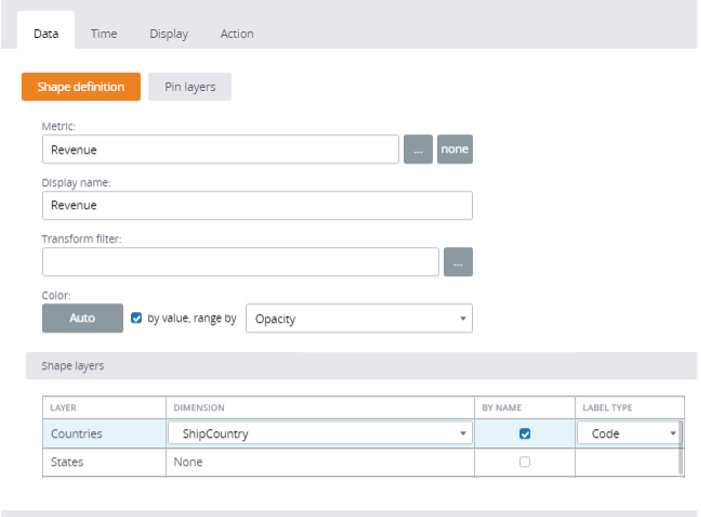Image resolution: width=701 pixels, height=517 pixels.
Task: Switch to Pin layers section
Action: click(190, 87)
